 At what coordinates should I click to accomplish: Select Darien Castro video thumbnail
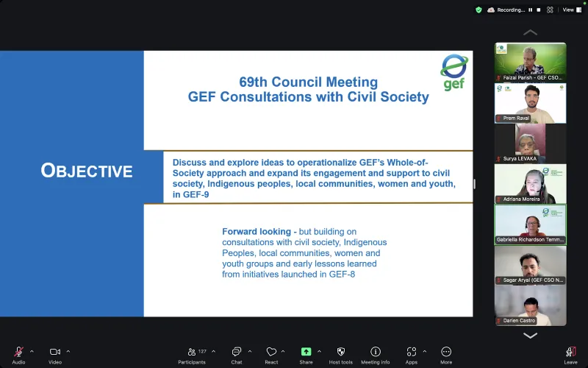tap(530, 305)
